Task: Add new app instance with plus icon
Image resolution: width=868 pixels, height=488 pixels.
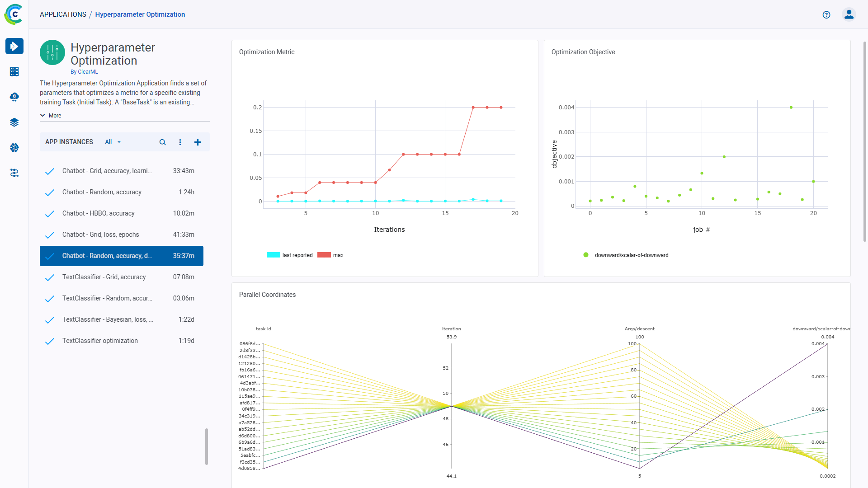Action: pos(198,142)
